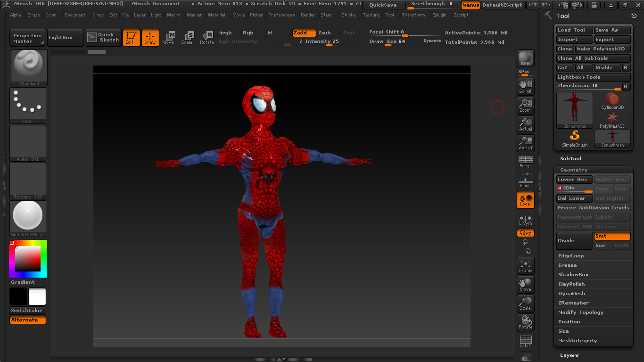
Task: Click Projection Master button
Action: pyautogui.click(x=27, y=38)
